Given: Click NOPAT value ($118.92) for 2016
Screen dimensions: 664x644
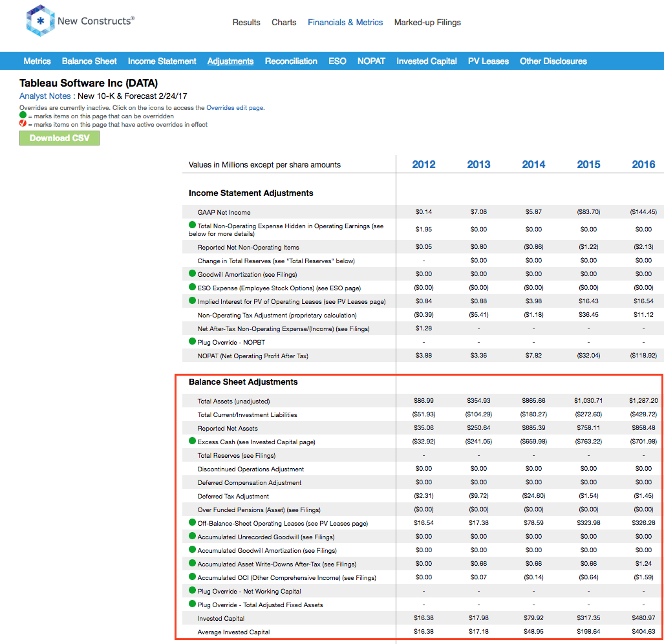Looking at the screenshot, I should [x=643, y=355].
